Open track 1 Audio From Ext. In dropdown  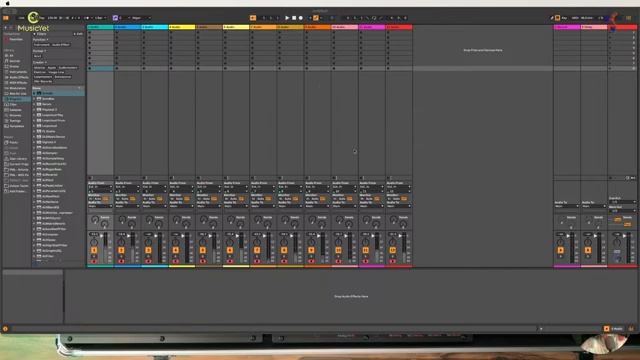click(x=100, y=187)
